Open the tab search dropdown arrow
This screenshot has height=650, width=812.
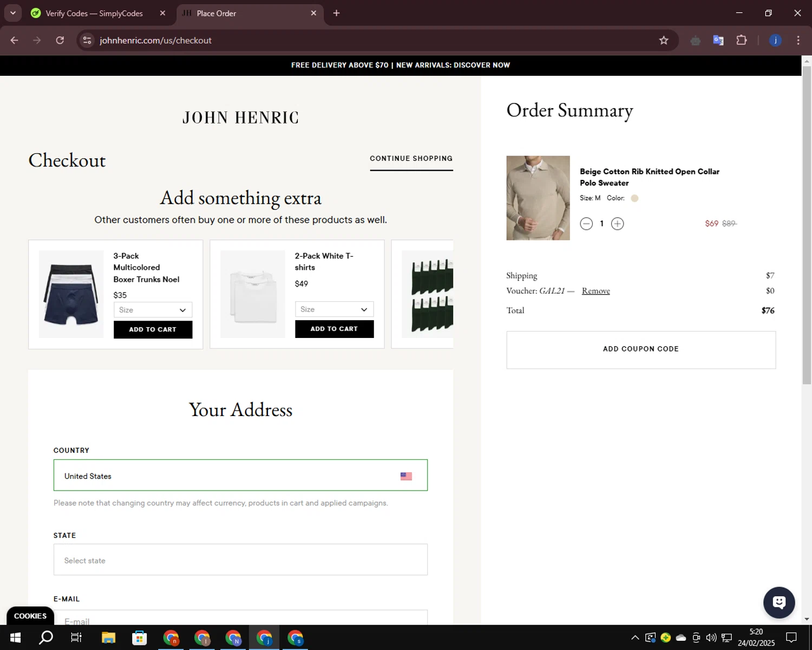(13, 13)
